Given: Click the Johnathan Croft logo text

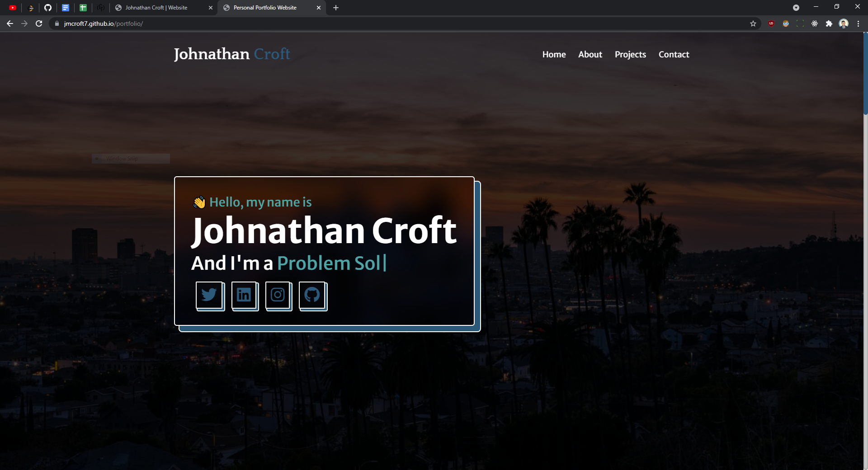Looking at the screenshot, I should pyautogui.click(x=231, y=54).
